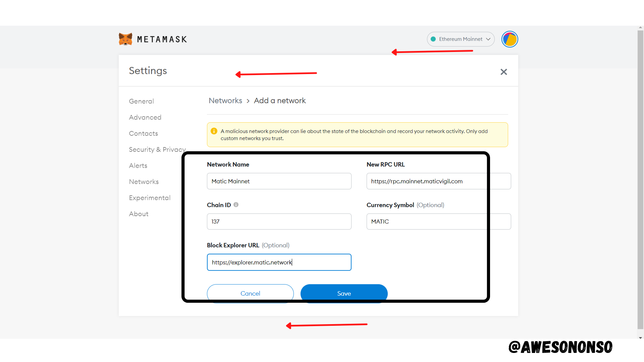
Task: Click the 'Add a network' breadcrumb text
Action: tap(280, 101)
